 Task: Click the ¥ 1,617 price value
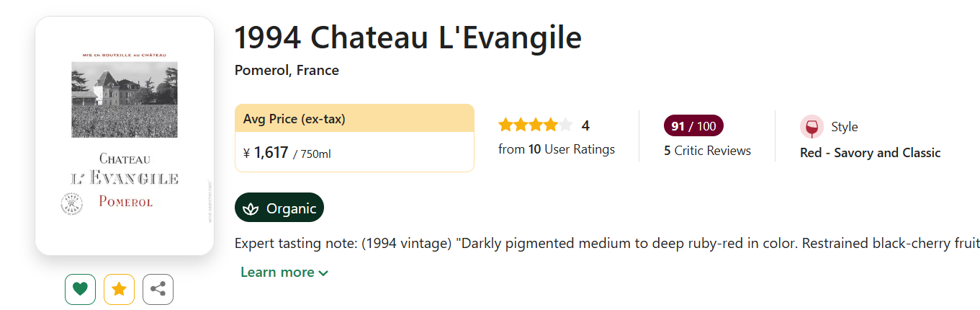coord(271,153)
